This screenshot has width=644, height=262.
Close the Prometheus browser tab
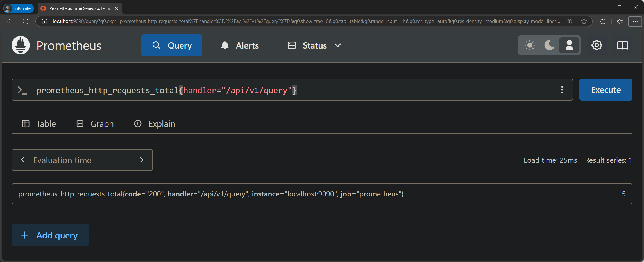117,8
